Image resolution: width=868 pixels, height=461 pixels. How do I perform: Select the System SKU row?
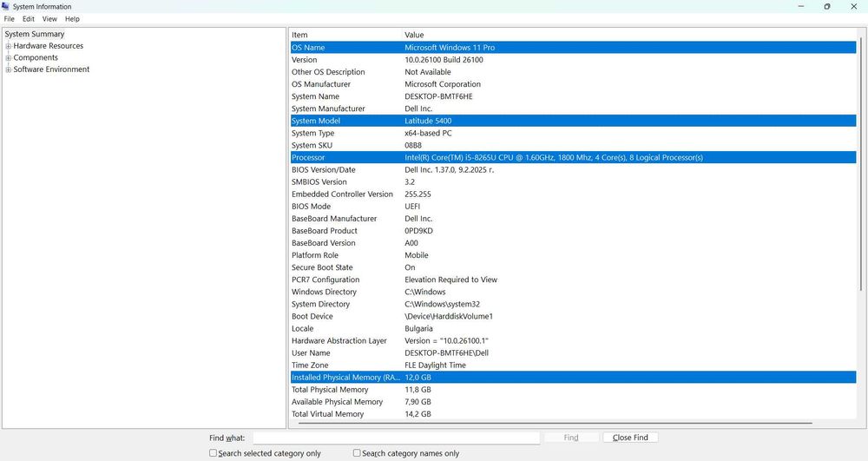pos(574,145)
